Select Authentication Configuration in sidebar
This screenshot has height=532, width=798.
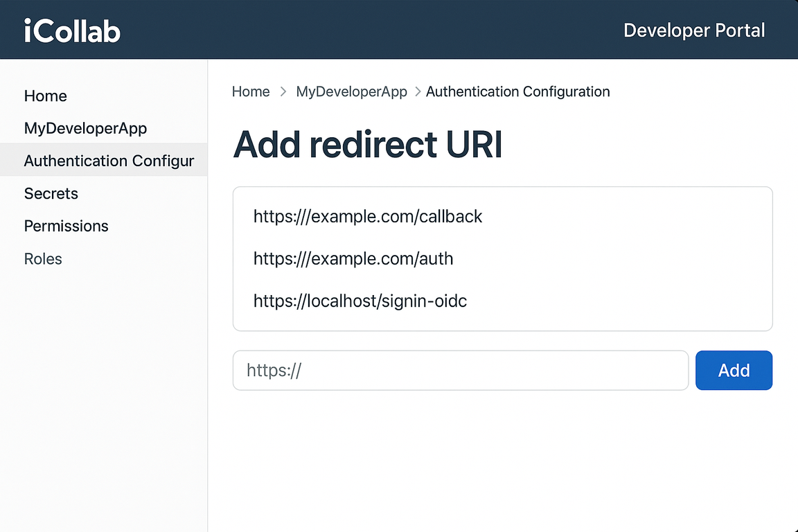pyautogui.click(x=109, y=160)
